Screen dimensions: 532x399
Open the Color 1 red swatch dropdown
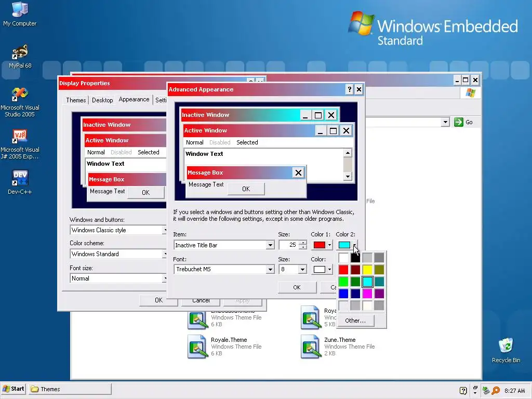(x=322, y=245)
